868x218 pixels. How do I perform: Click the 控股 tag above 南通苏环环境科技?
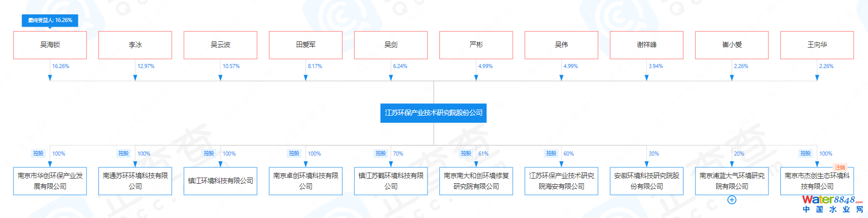tap(124, 153)
